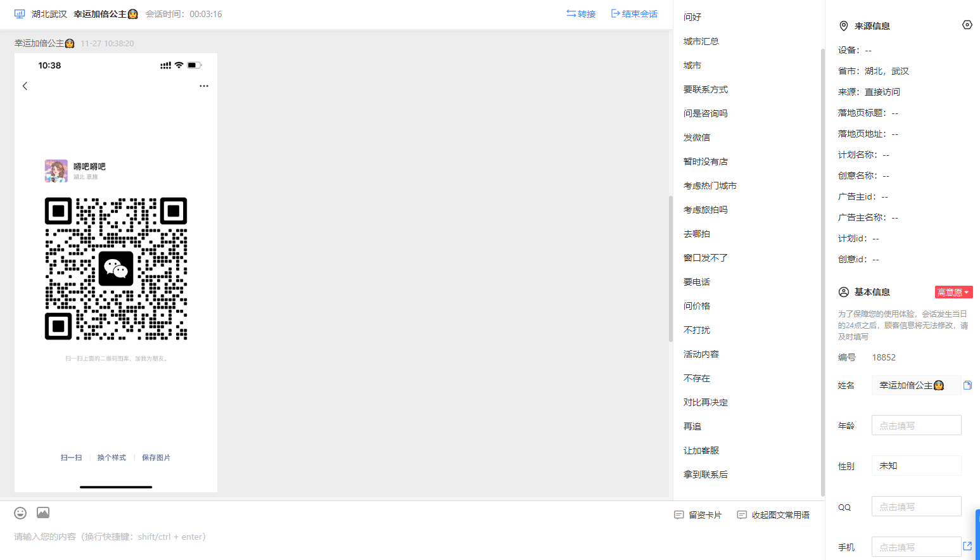Screen dimensions: 980x560
Task: Select quick reply 问是咨询吗
Action: click(x=706, y=113)
